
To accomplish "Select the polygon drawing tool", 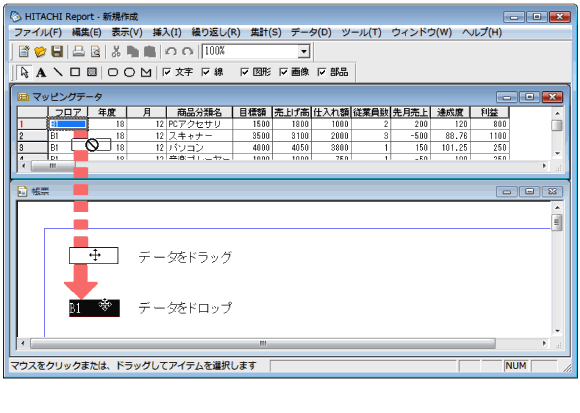I will (x=146, y=72).
